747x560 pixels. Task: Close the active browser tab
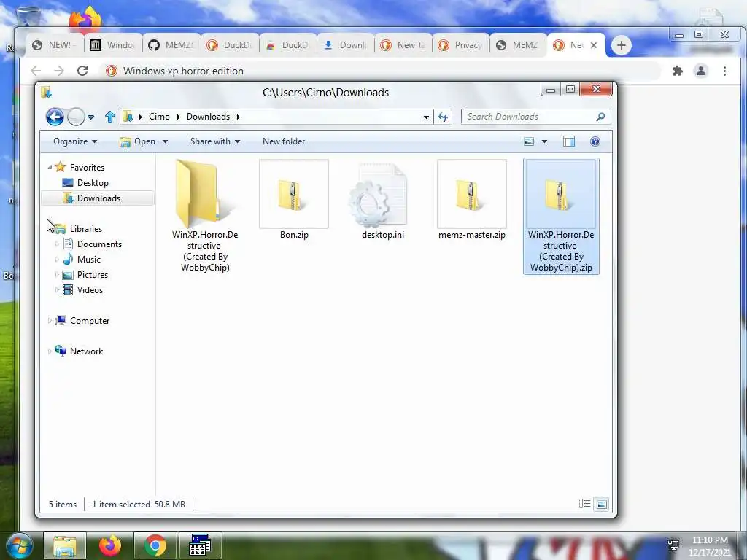(594, 45)
